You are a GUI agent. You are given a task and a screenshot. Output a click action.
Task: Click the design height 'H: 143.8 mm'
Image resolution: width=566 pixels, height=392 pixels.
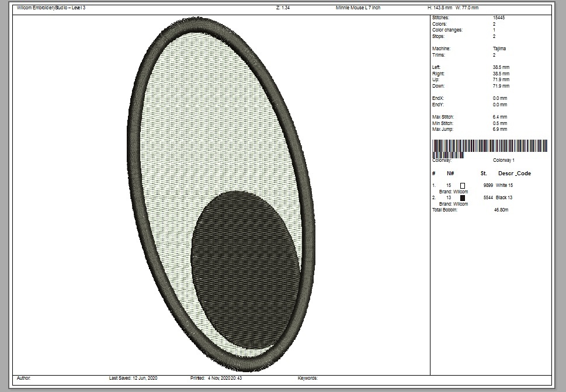pos(440,8)
